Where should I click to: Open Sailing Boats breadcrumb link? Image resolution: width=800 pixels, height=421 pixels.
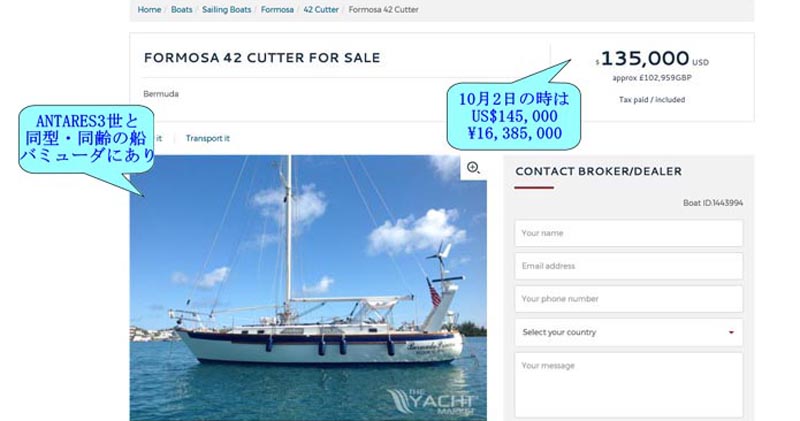227,10
